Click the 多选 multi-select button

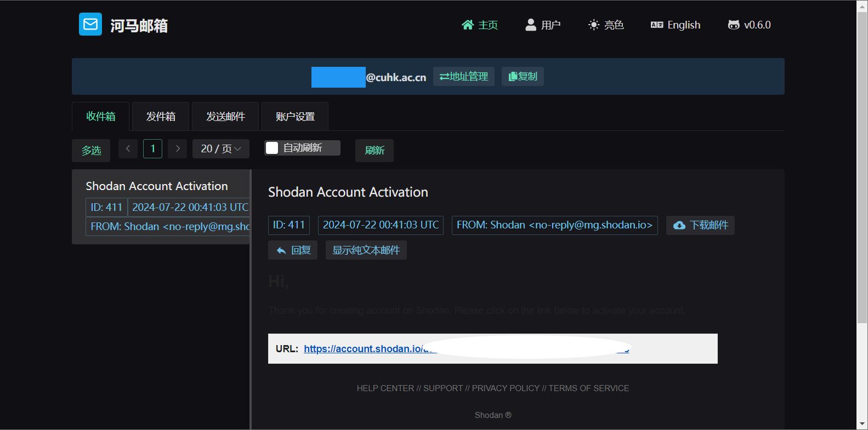(x=91, y=150)
